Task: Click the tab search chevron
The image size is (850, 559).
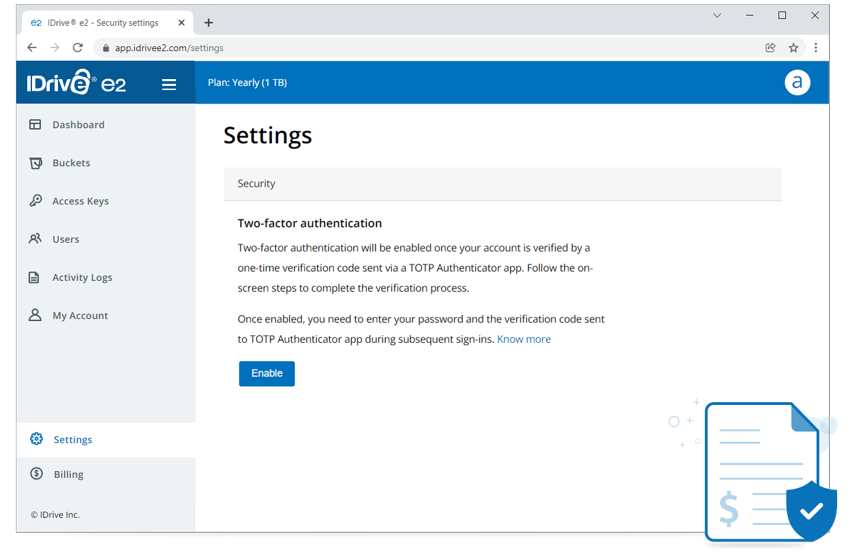Action: [x=717, y=15]
